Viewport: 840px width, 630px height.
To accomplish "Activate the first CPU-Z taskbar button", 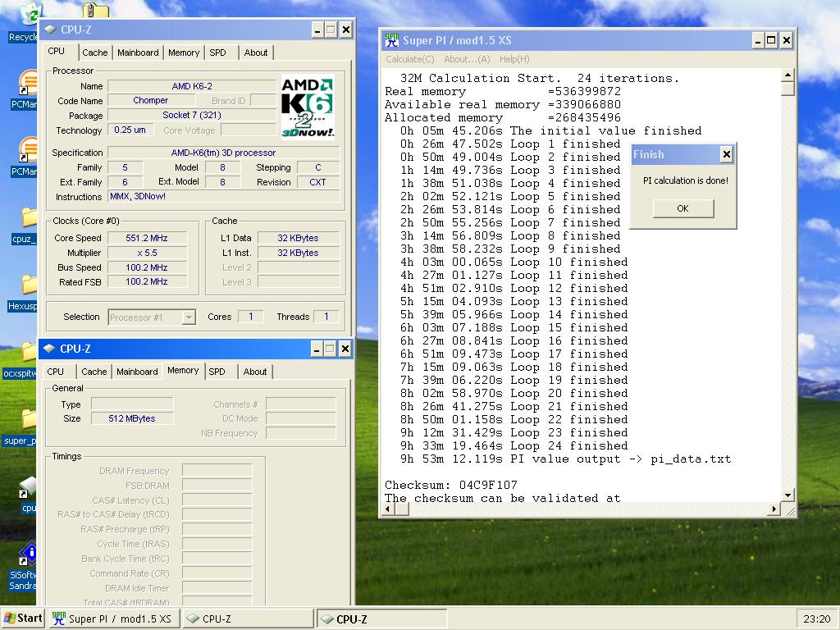I will pos(248,619).
